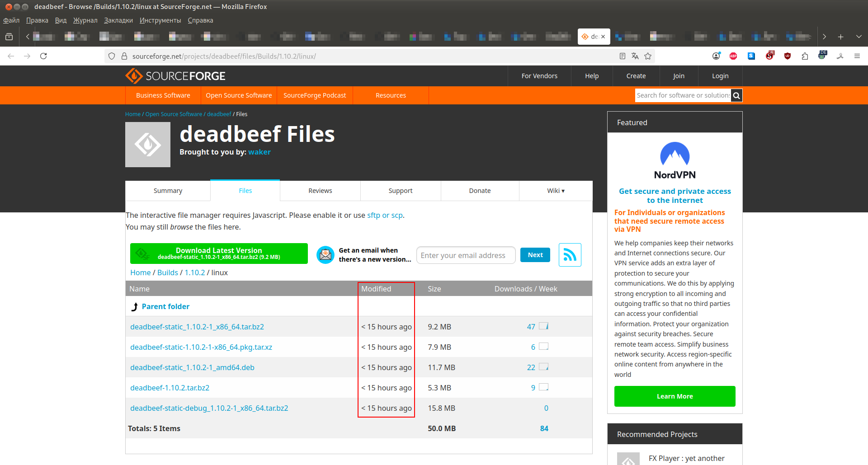This screenshot has height=465, width=868.
Task: Click the Firefox View icon left of tabs
Action: 9,37
